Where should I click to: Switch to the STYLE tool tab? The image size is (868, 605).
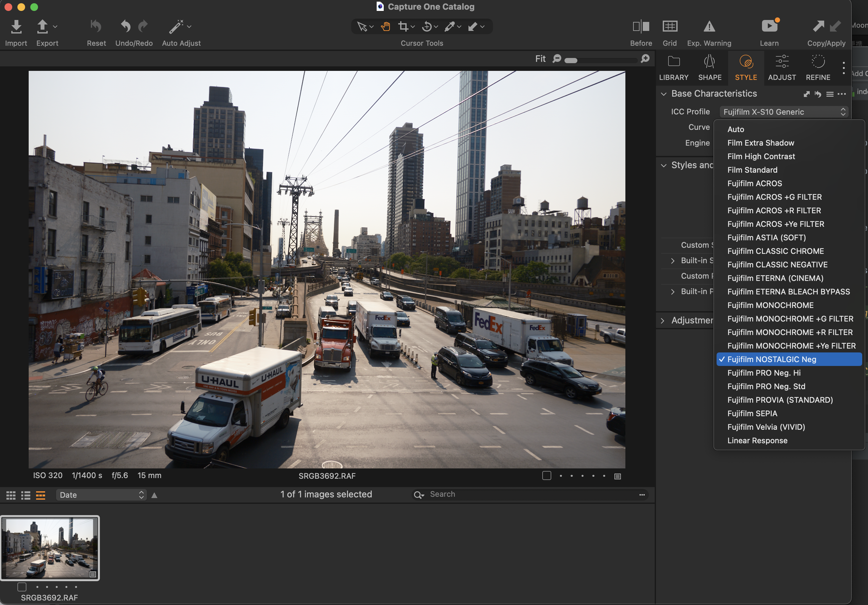click(746, 68)
